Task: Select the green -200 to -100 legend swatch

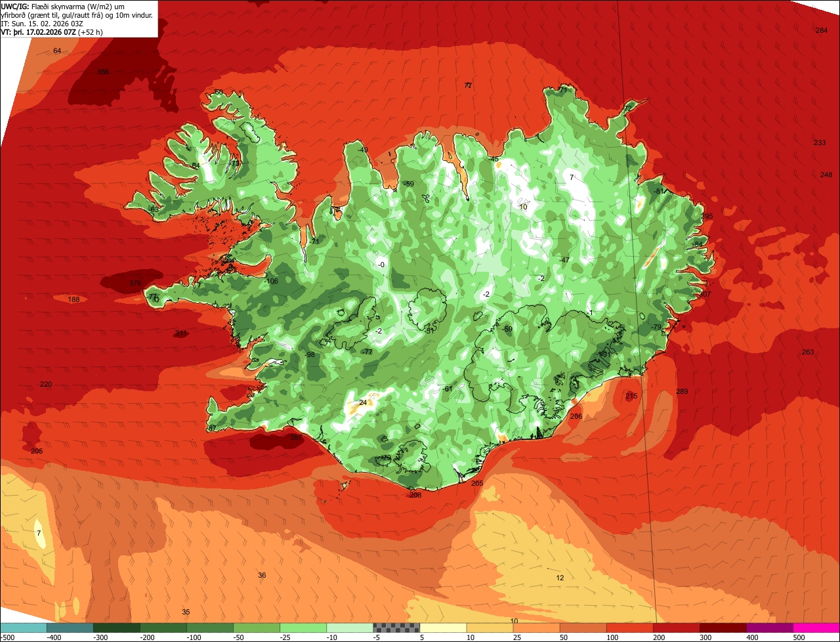Action: pyautogui.click(x=163, y=628)
